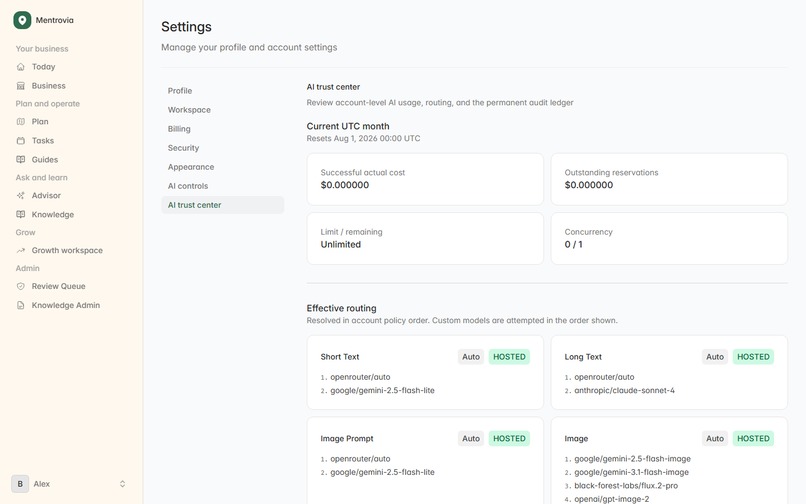Click google/gemini-2.5-flash-lite under Image Prompt

(382, 473)
